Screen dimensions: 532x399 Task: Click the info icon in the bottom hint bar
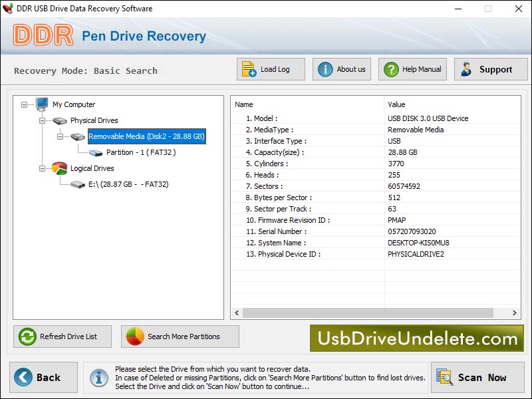[x=99, y=377]
